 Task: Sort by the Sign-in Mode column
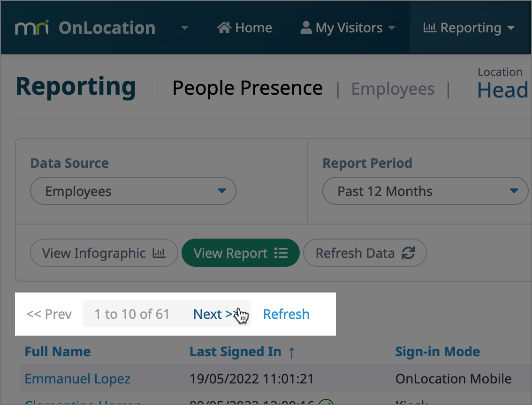437,352
